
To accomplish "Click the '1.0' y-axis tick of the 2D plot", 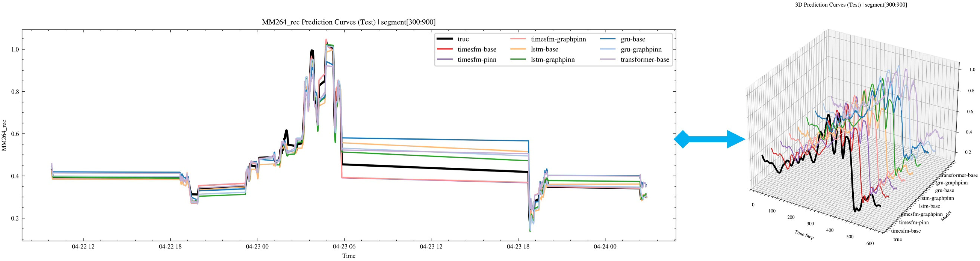I will (x=15, y=49).
